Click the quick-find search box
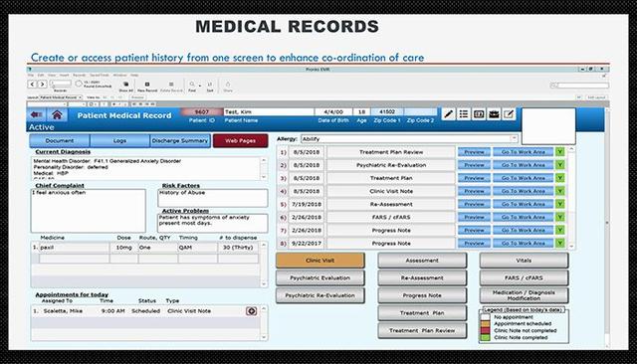This screenshot has width=637, height=364. point(583,86)
